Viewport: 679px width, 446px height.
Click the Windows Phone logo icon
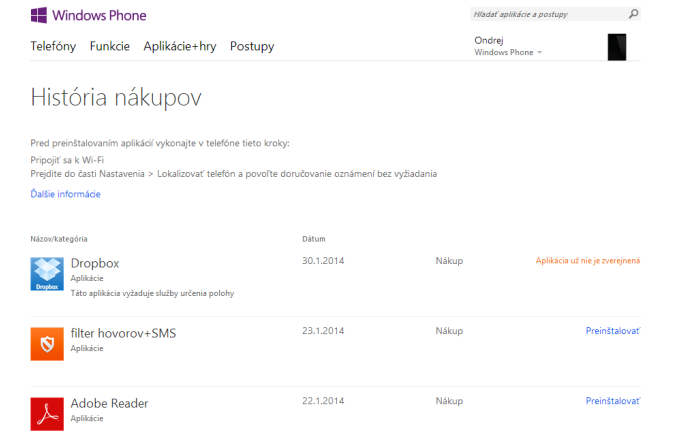pos(39,15)
